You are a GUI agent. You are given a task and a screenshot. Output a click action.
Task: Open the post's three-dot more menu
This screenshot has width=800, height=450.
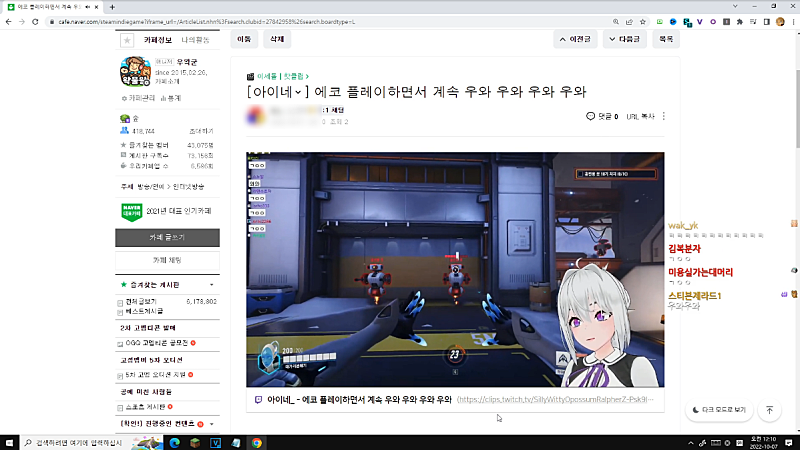coord(664,116)
